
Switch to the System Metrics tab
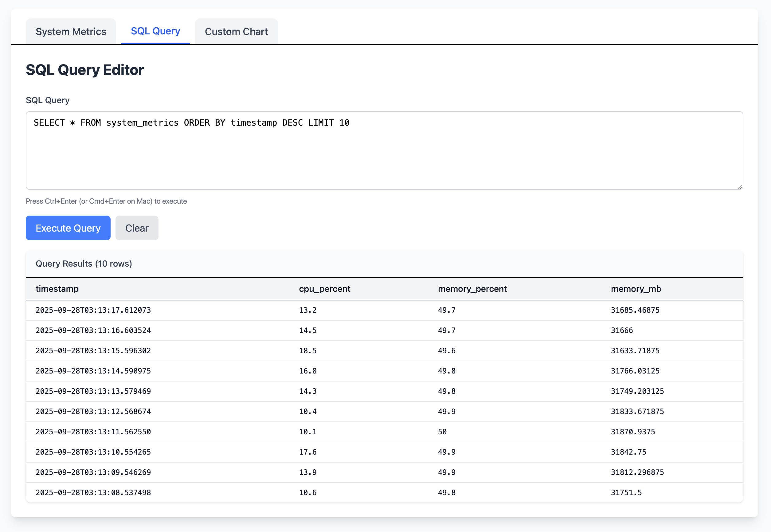click(x=71, y=32)
